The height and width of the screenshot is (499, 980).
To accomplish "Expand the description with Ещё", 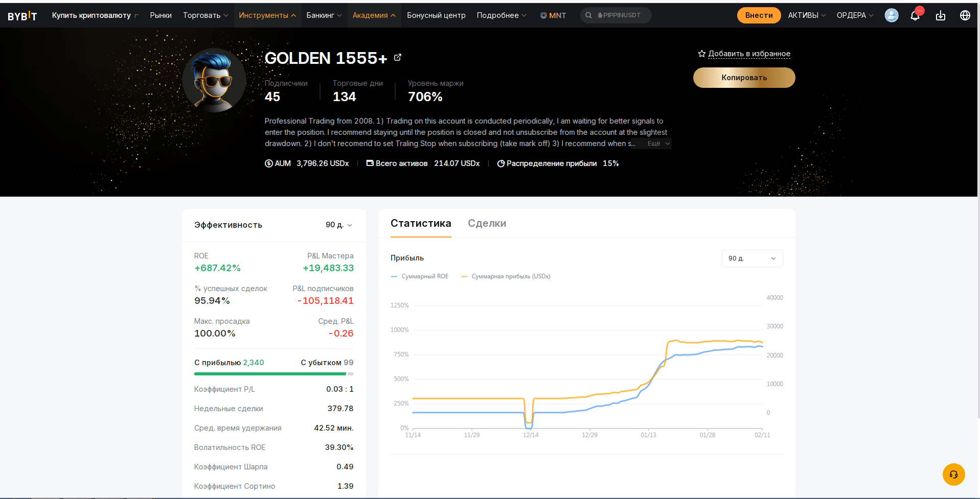I will pyautogui.click(x=658, y=144).
